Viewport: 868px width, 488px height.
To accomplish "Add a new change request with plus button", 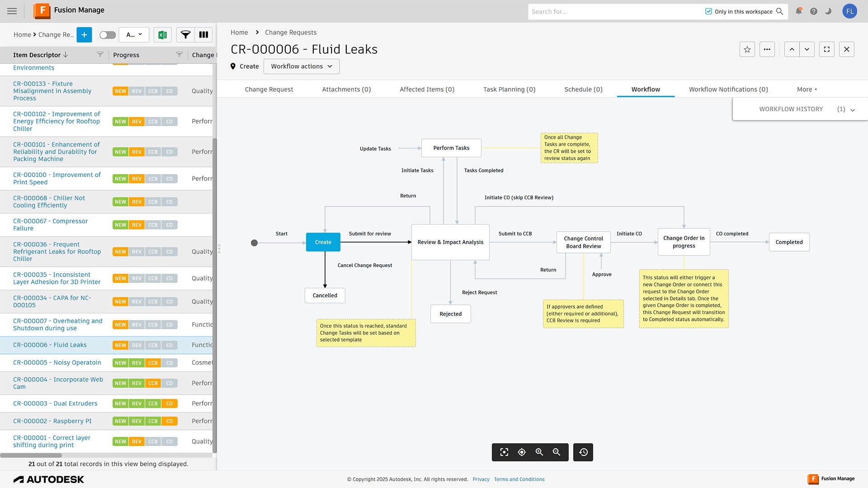I will coord(84,35).
